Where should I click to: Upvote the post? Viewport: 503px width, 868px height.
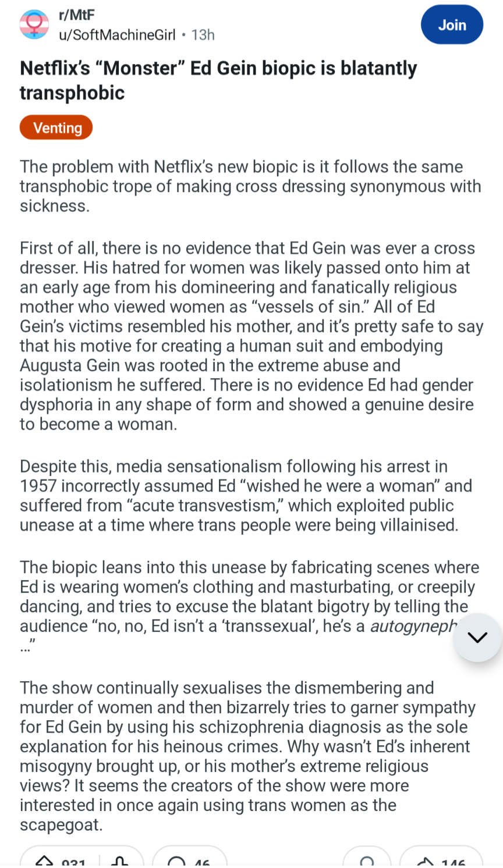[x=45, y=862]
